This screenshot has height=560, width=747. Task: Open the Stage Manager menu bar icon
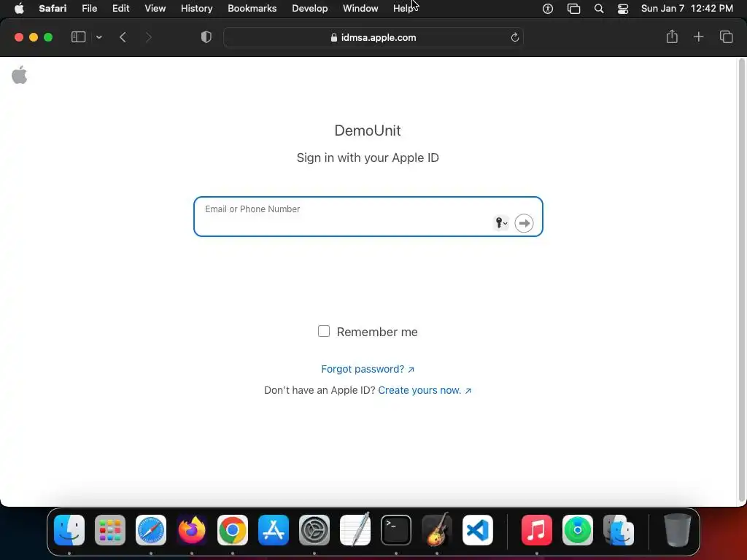(573, 9)
